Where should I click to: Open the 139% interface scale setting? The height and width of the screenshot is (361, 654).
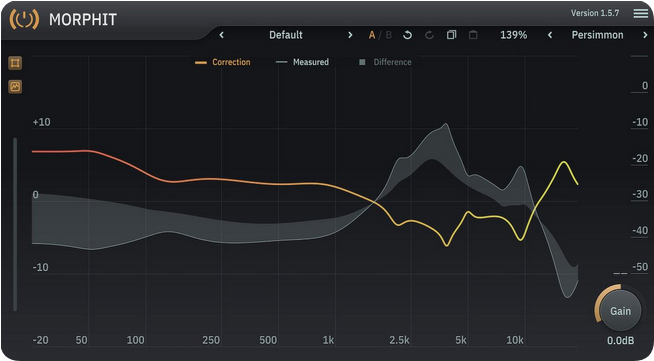coord(513,35)
